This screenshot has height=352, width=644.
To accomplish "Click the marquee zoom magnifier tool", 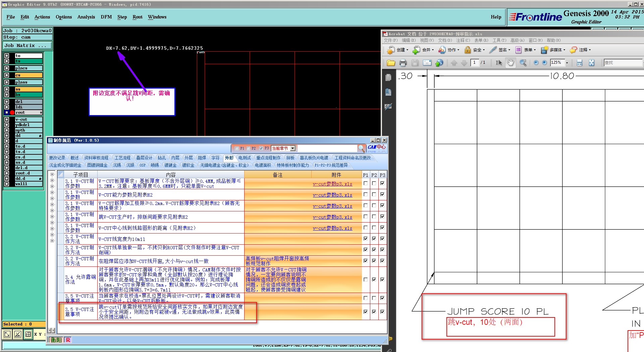I will [x=523, y=63].
